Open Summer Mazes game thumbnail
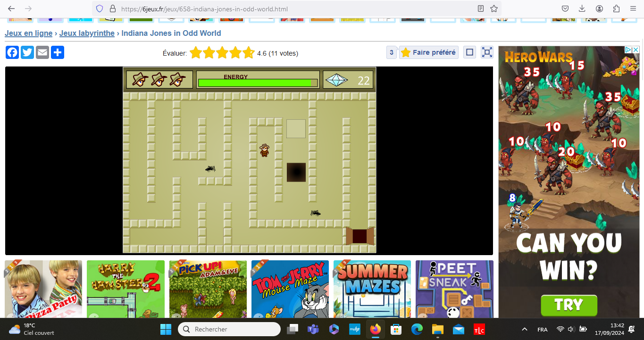 372,289
